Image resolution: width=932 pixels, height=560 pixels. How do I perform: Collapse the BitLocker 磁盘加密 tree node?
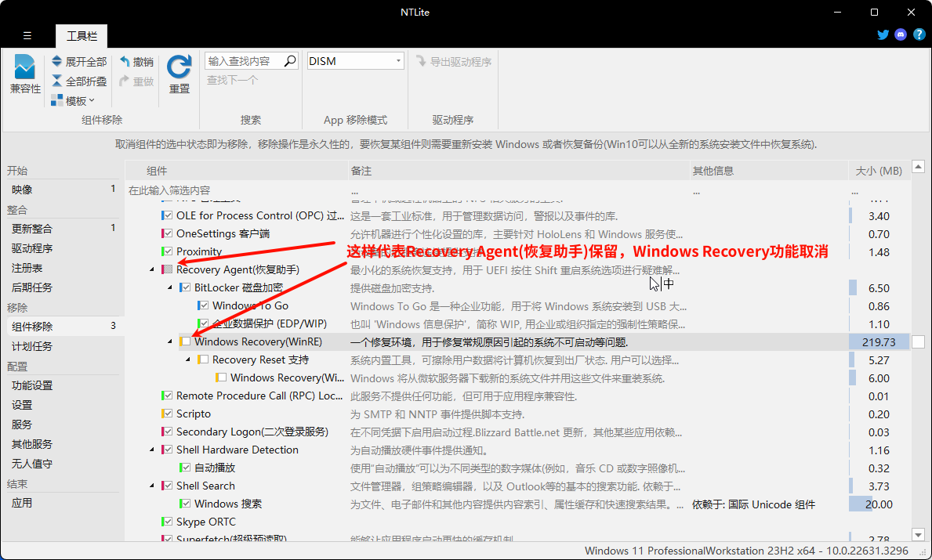pos(170,287)
